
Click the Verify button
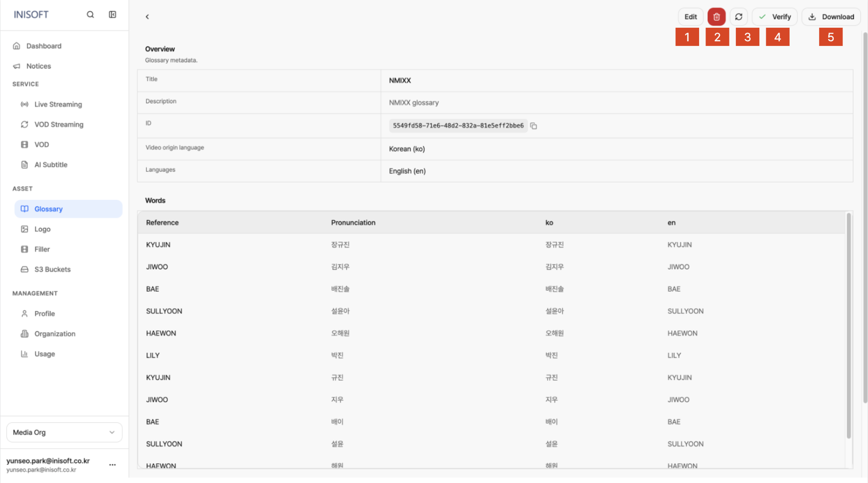pos(774,16)
